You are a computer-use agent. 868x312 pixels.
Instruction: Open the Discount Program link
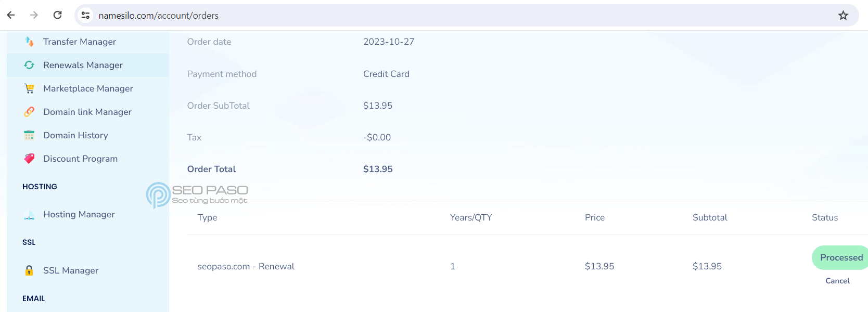(80, 159)
